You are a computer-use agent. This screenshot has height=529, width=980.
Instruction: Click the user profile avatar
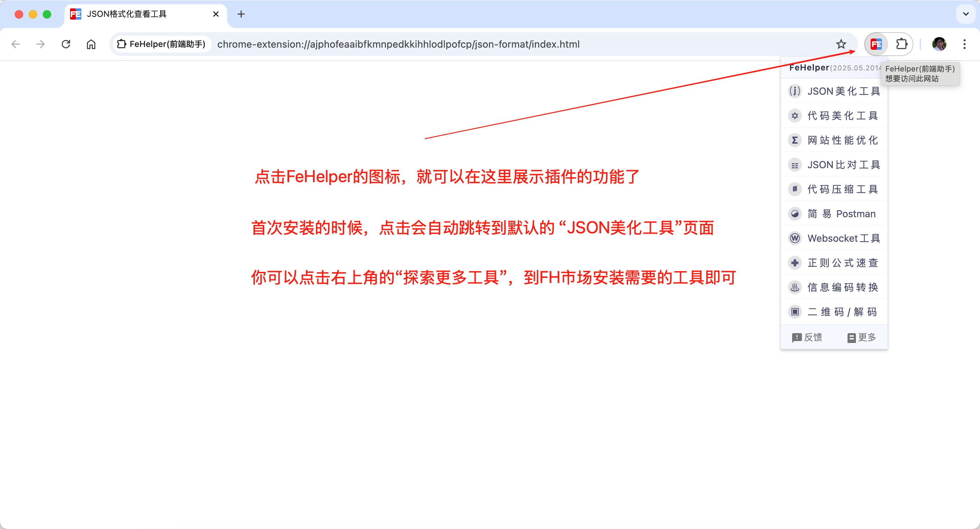click(939, 44)
